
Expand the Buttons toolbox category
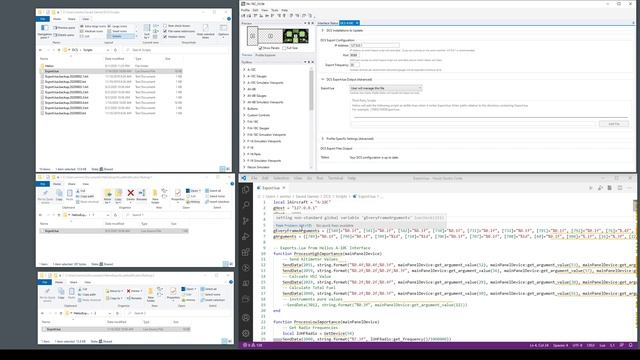click(244, 109)
